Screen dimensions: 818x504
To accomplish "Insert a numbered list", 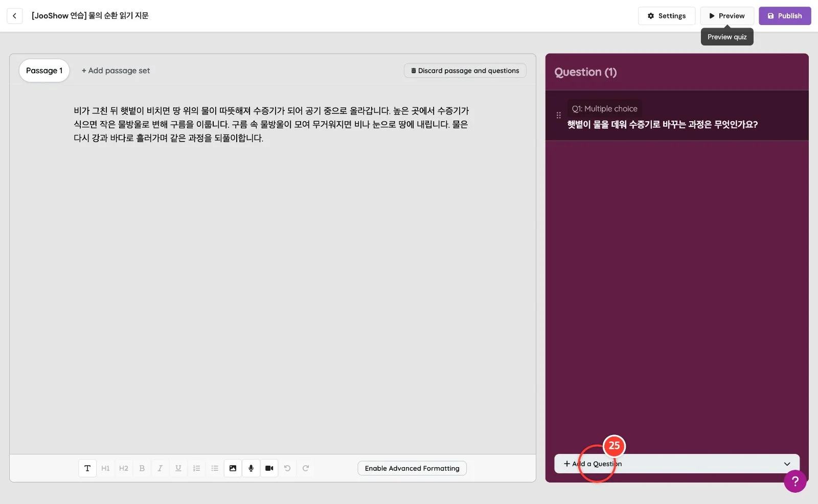I will pos(196,468).
